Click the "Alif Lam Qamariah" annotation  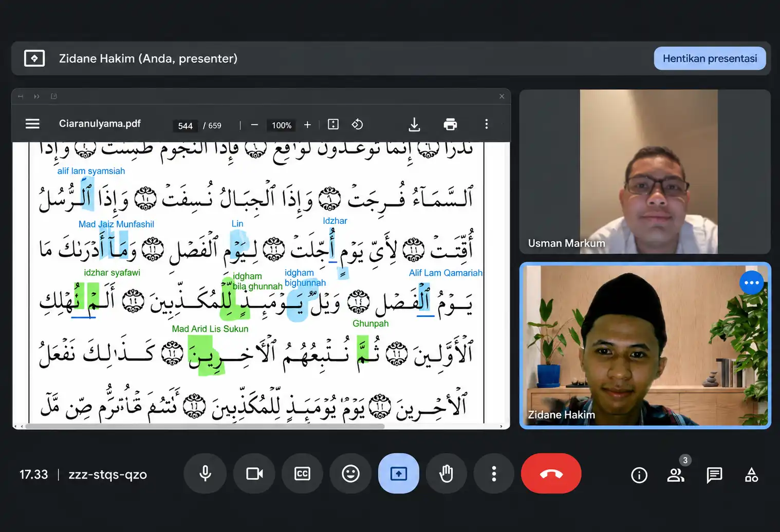(x=445, y=273)
